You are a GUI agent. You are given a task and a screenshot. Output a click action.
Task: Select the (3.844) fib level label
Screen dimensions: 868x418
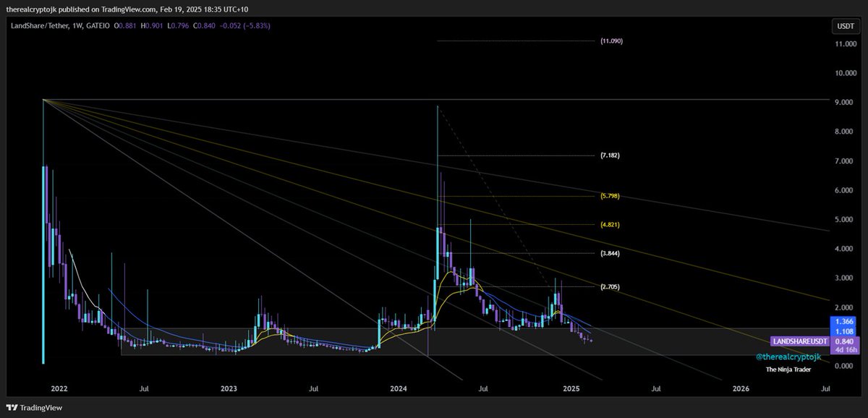(x=610, y=254)
